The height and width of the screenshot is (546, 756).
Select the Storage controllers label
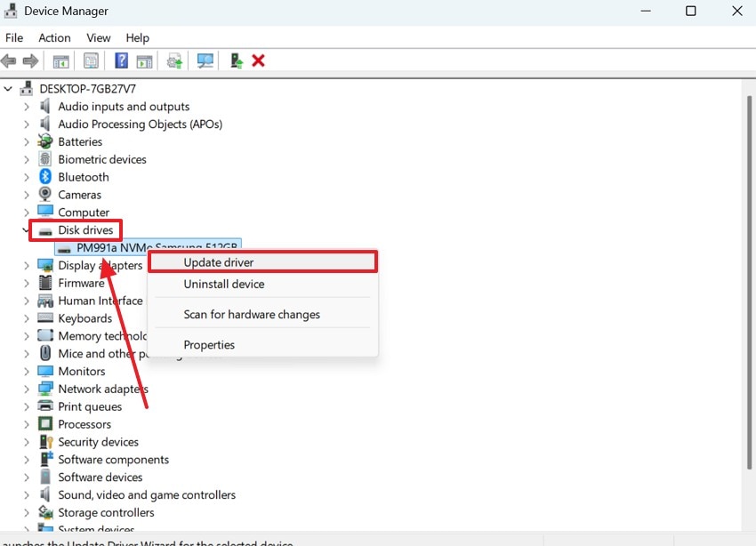click(106, 512)
